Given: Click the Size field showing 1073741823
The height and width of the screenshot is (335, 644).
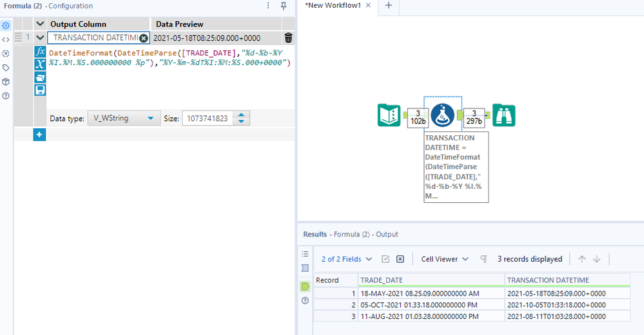Looking at the screenshot, I should tap(208, 119).
